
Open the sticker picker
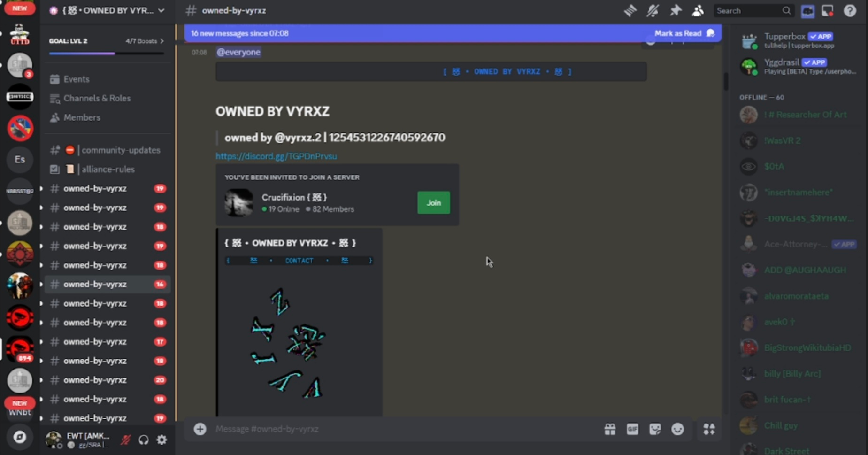tap(655, 429)
